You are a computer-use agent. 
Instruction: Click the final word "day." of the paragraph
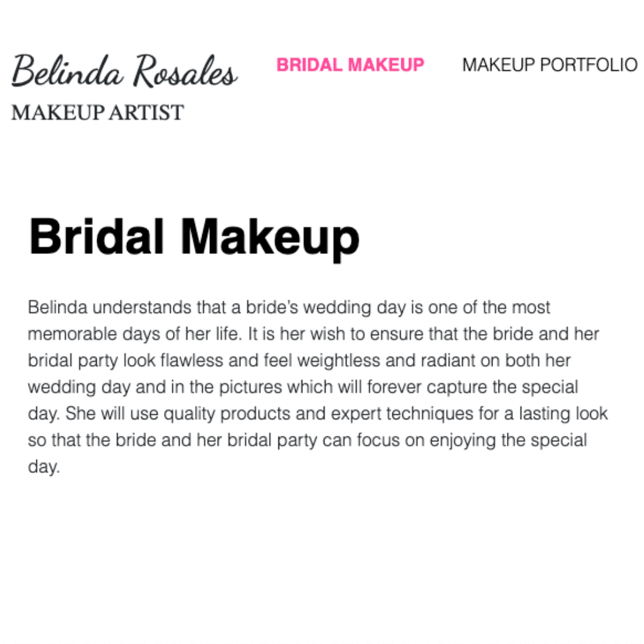[44, 466]
